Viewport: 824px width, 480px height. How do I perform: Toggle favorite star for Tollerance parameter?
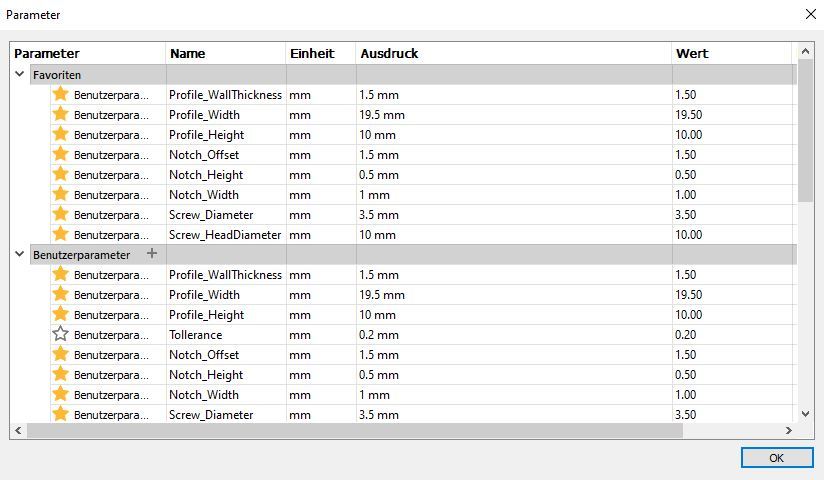pos(60,334)
